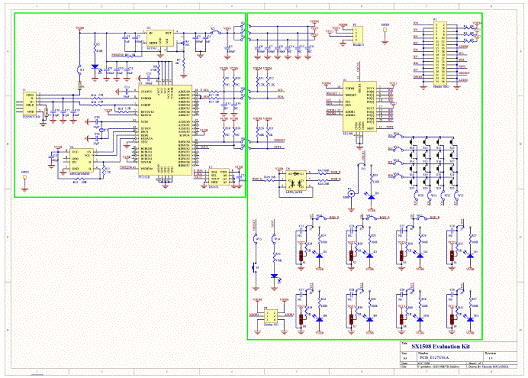The width and height of the screenshot is (528, 378).
Task: Select the voltage regulator IC at top
Action: click(x=160, y=38)
